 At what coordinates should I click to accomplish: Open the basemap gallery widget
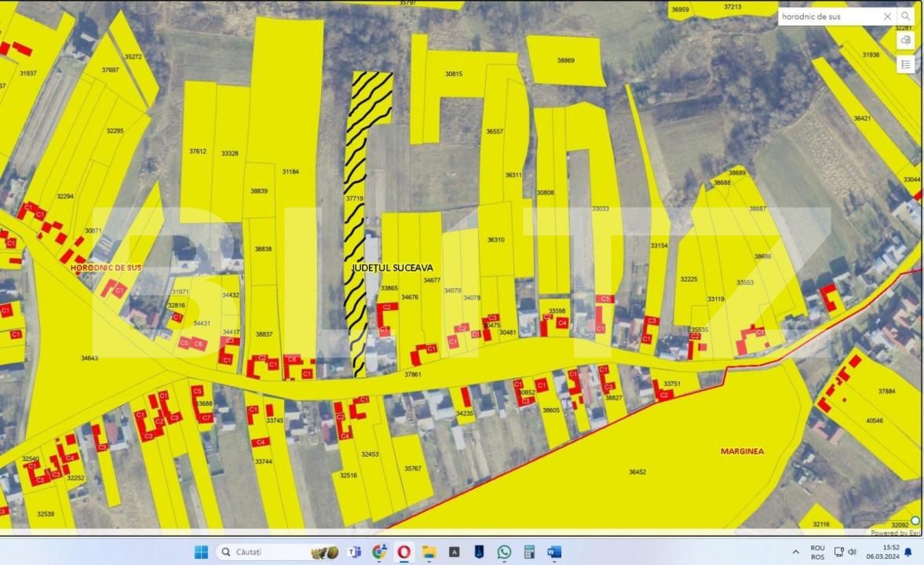point(907,41)
